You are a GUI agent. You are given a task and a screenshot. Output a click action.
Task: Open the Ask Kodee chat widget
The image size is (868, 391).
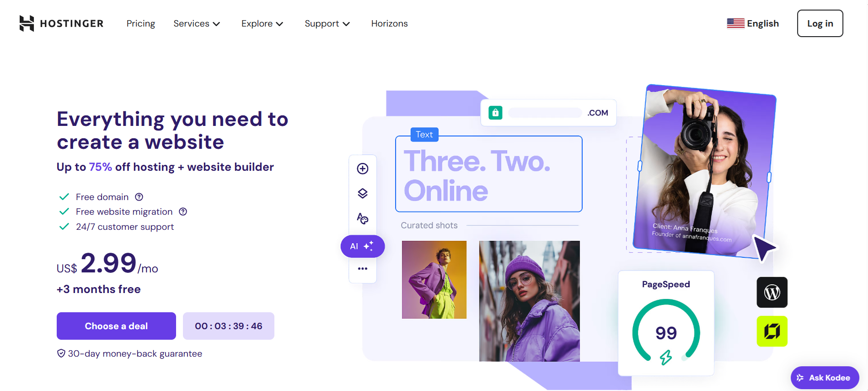coord(825,378)
